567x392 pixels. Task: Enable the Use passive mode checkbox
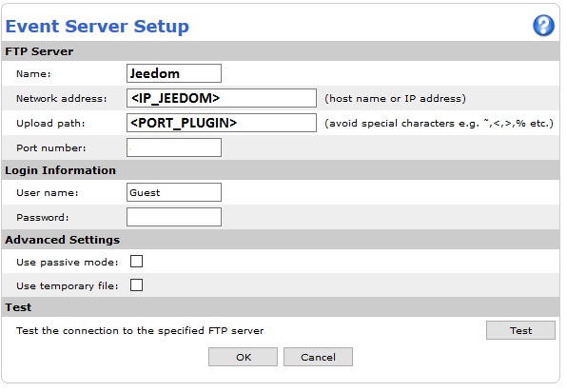click(x=136, y=261)
